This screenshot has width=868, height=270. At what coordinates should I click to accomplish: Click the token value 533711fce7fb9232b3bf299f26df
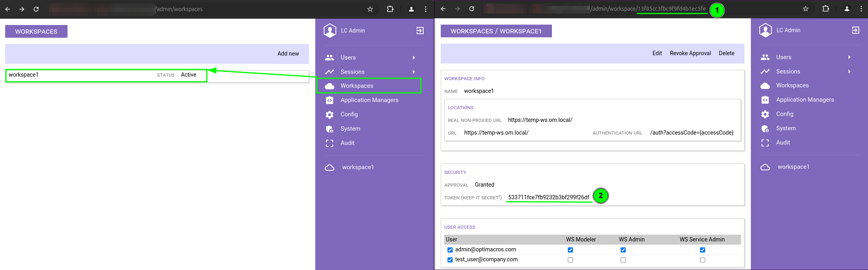tap(549, 197)
